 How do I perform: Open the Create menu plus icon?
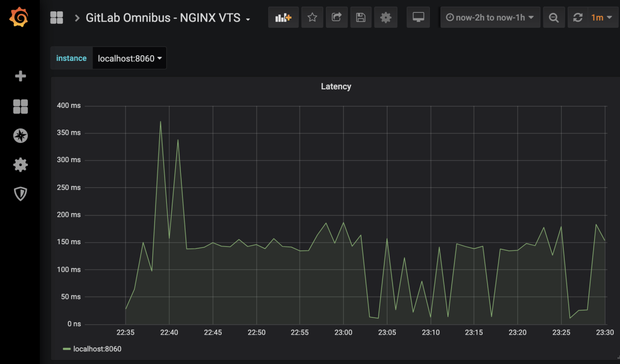(x=20, y=76)
